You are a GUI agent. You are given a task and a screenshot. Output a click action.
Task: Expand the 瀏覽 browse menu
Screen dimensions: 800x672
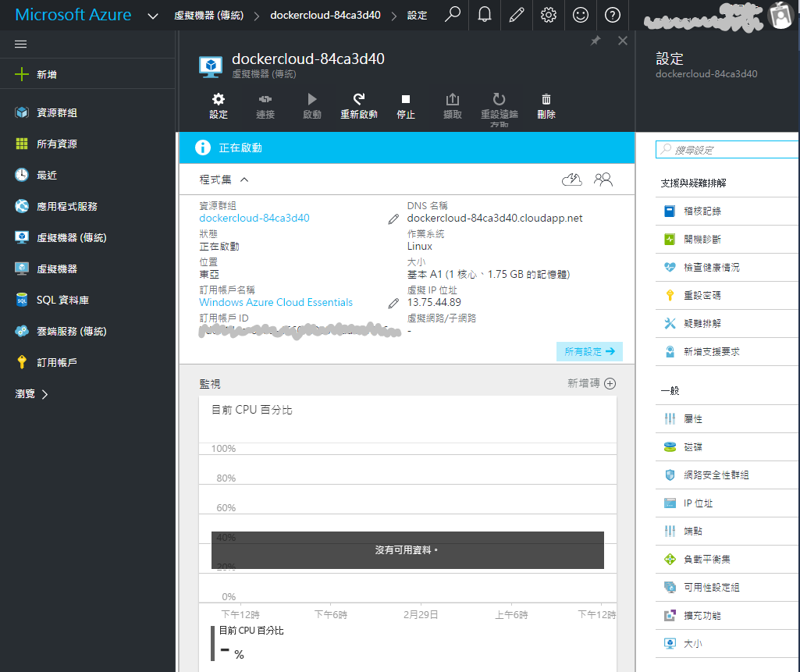coord(32,394)
